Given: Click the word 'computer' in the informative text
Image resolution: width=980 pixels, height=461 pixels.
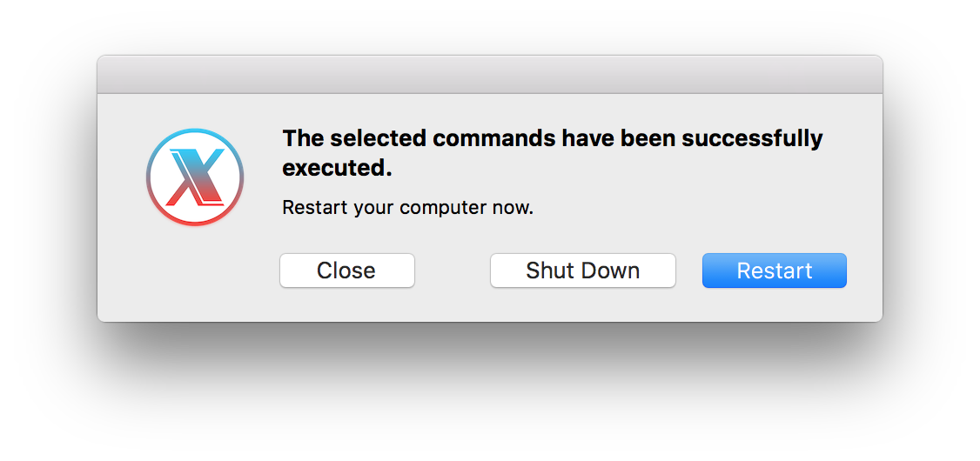Looking at the screenshot, I should (x=443, y=208).
